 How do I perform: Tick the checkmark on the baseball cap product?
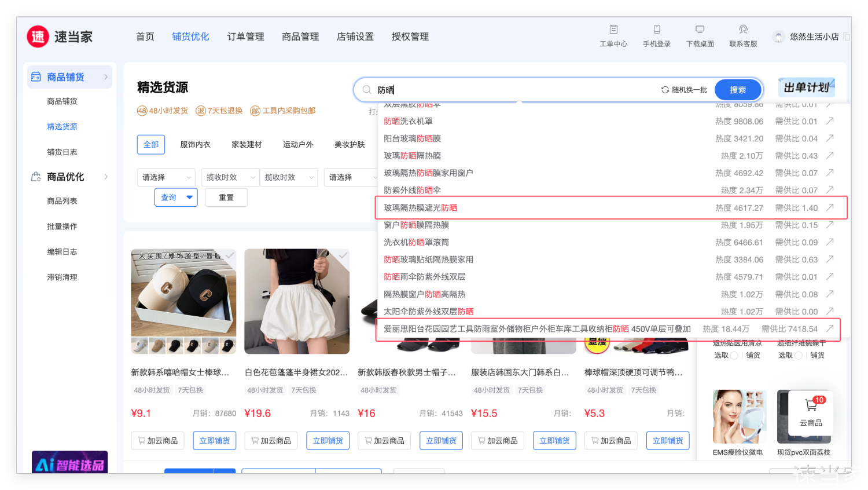[230, 255]
